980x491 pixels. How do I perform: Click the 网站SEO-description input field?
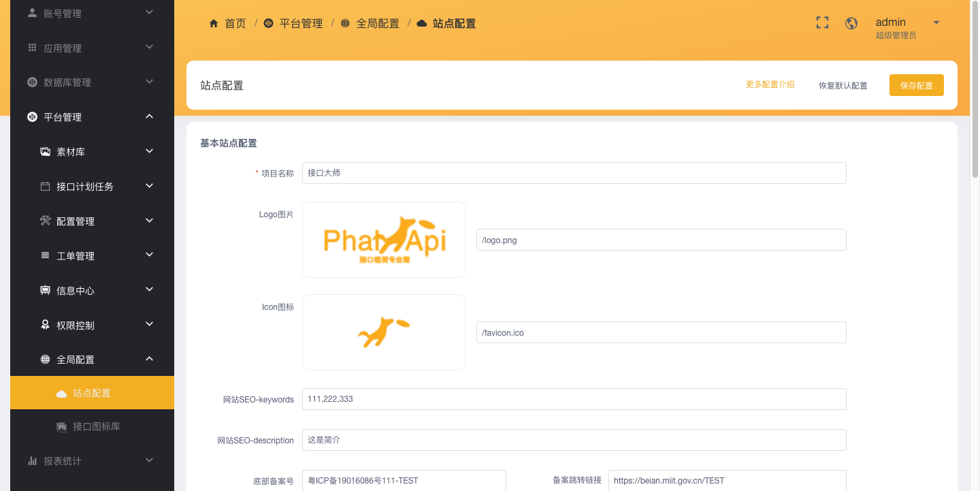point(574,440)
